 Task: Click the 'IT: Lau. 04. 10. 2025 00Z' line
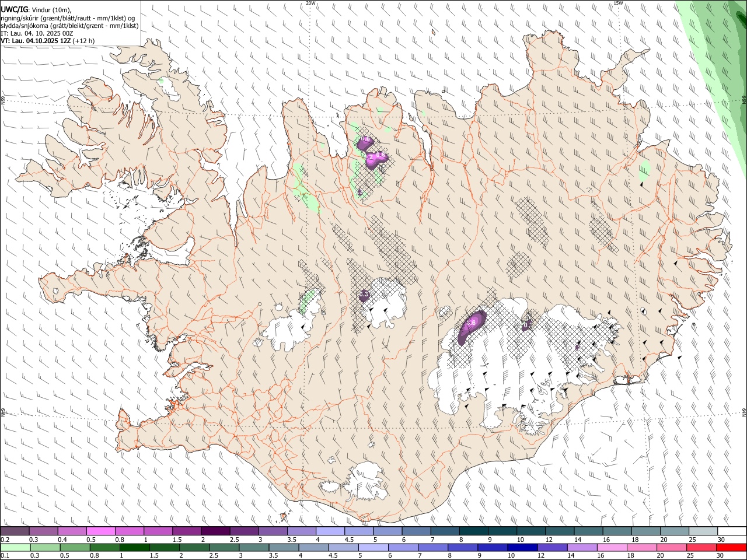tap(37, 34)
